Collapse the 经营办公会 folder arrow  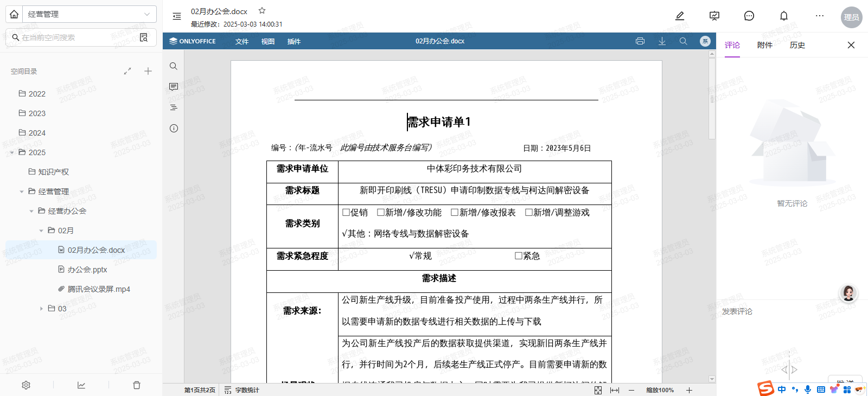pyautogui.click(x=31, y=211)
